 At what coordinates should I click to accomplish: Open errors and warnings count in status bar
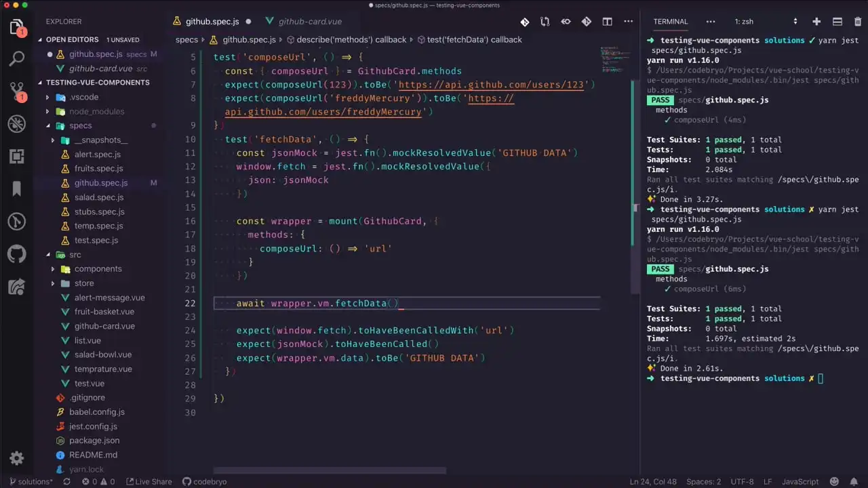98,482
